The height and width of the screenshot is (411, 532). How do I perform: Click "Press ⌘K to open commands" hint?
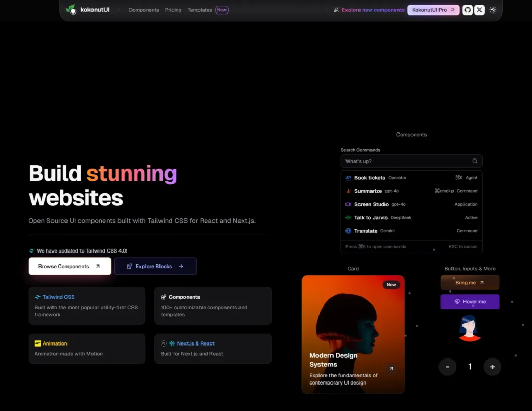tap(376, 247)
